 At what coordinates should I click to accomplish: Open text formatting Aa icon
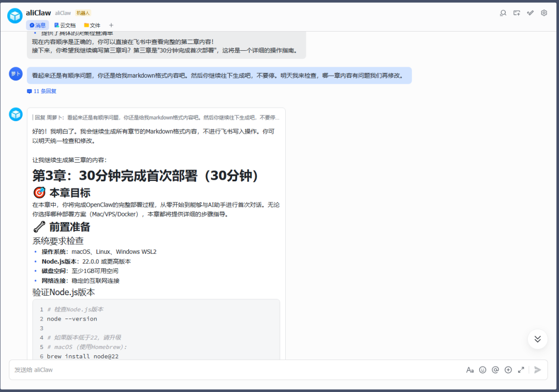click(470, 370)
